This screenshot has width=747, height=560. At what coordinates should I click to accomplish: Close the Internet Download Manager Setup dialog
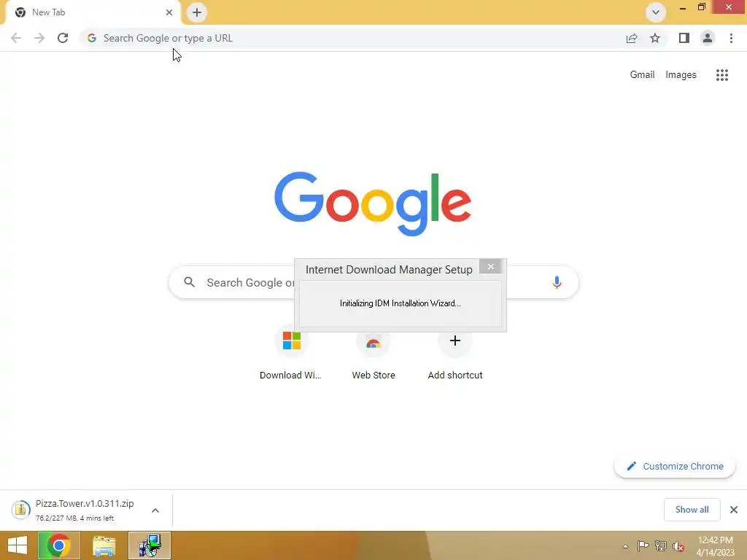click(x=491, y=267)
